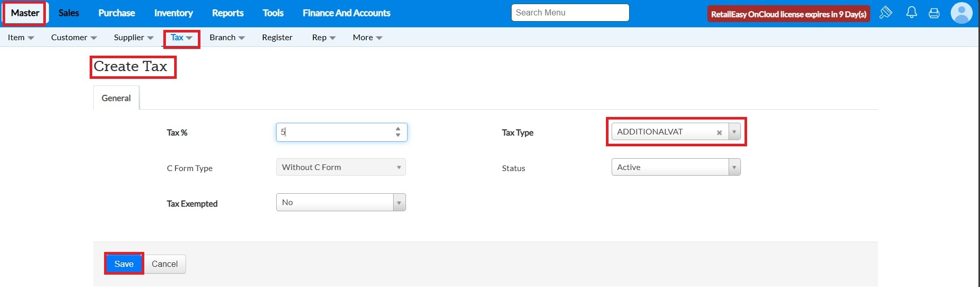Open the Tax Exempted dropdown

[341, 202]
